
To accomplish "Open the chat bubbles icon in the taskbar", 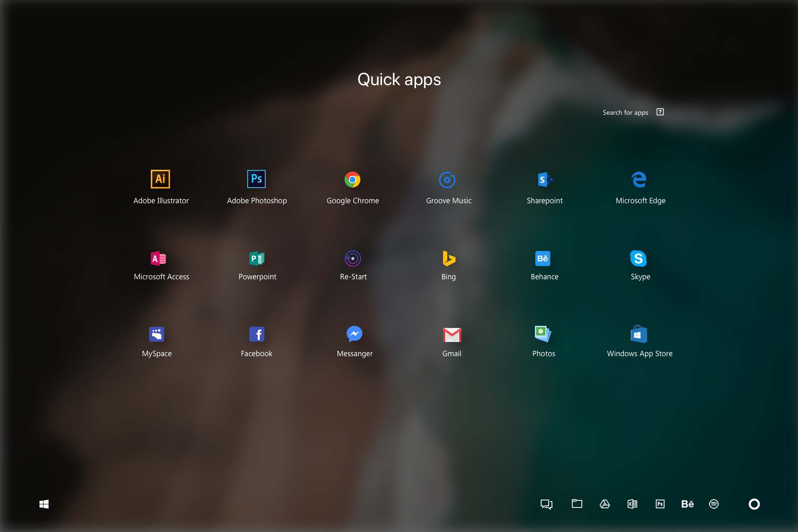I will pos(547,504).
